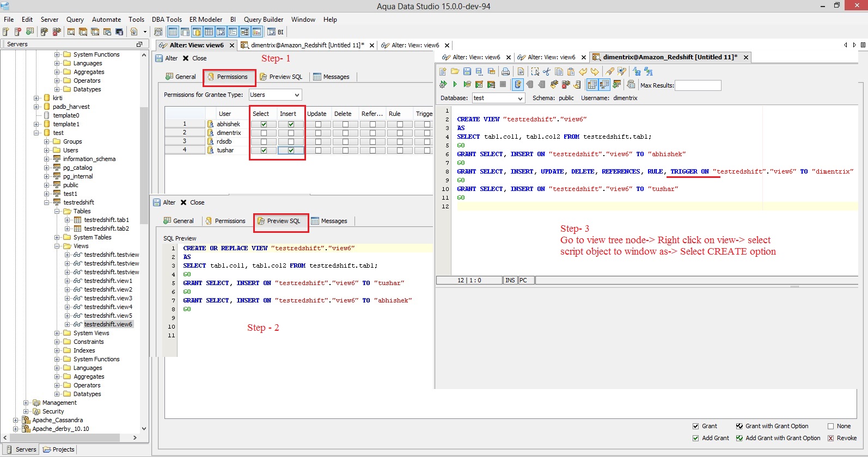Click the Execute green play icon
The image size is (868, 457).
point(455,84)
